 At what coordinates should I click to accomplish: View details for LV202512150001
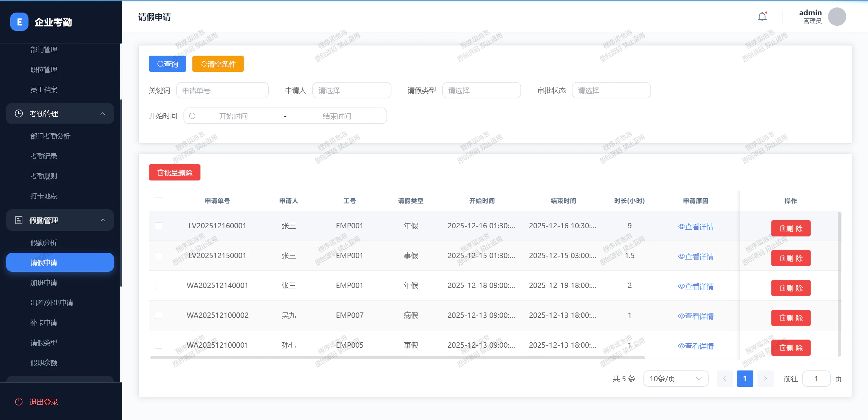click(x=696, y=256)
